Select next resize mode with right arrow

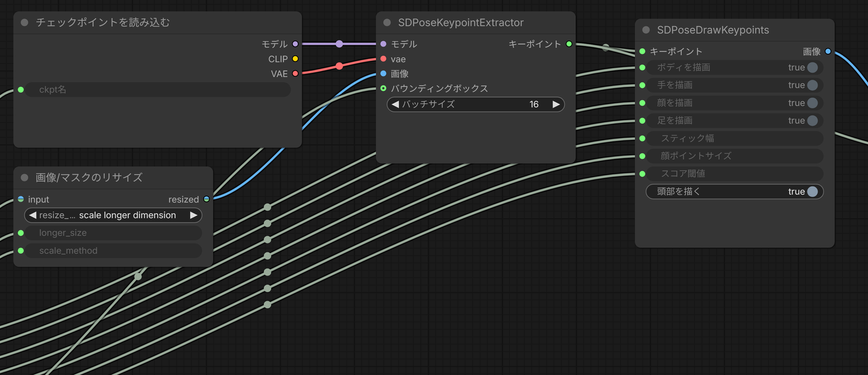click(x=194, y=215)
